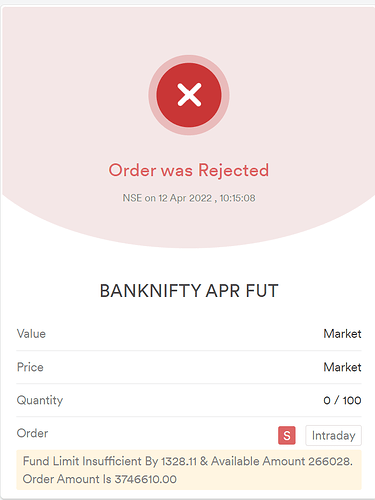
Task: Click the Intraday product tag
Action: tap(333, 435)
